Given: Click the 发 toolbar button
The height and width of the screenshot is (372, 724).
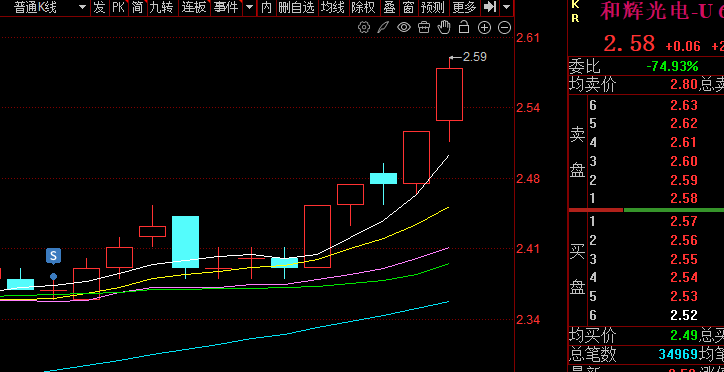Looking at the screenshot, I should [99, 7].
